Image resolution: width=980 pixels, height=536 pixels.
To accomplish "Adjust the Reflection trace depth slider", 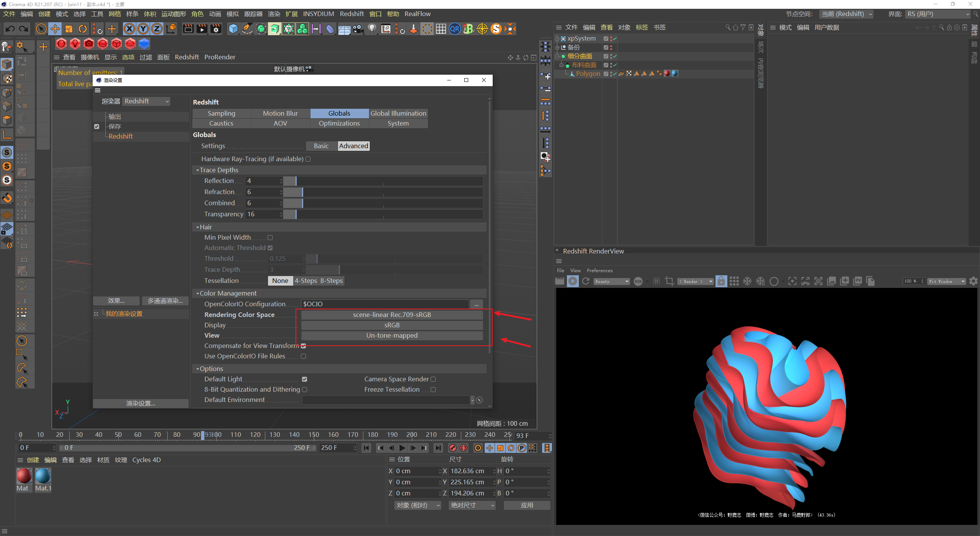I will click(383, 181).
